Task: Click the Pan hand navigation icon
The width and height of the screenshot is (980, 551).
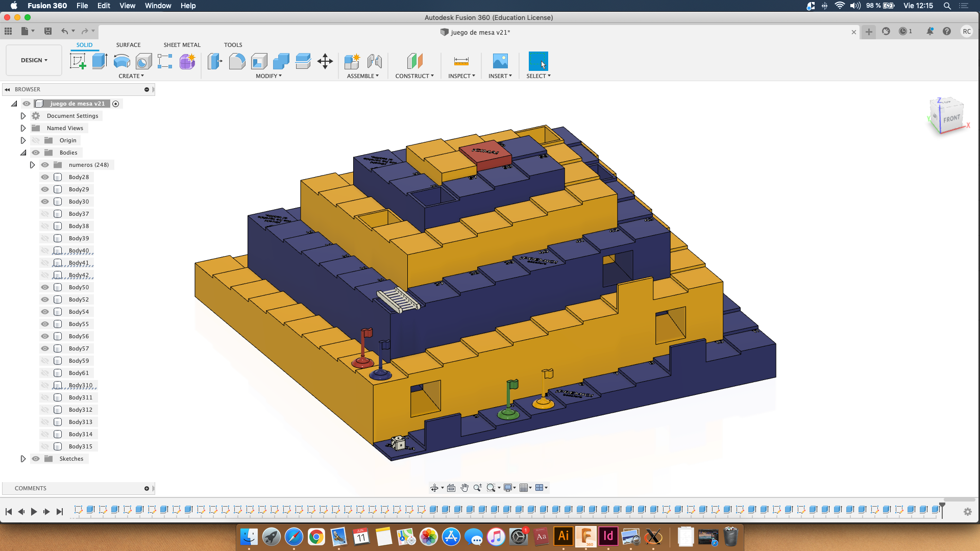Action: (x=464, y=488)
